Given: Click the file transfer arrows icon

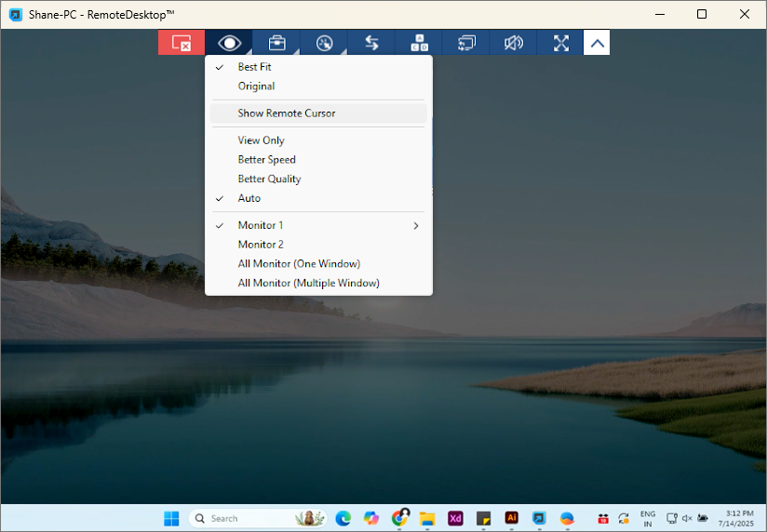Looking at the screenshot, I should coord(371,43).
